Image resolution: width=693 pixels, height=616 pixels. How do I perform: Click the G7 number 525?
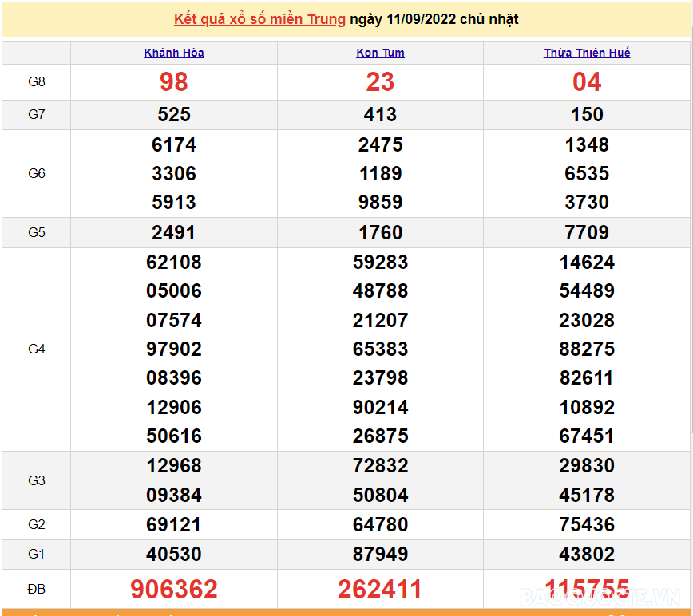tap(174, 115)
